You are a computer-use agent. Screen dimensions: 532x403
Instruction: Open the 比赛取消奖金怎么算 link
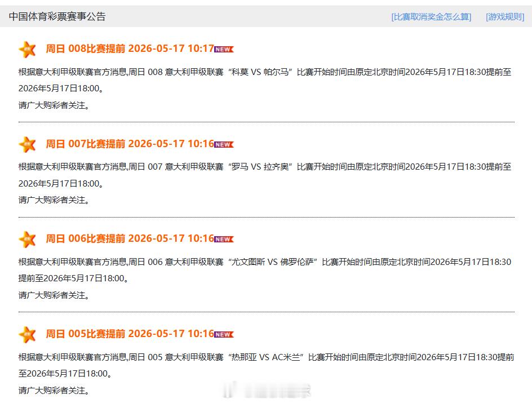pos(431,16)
